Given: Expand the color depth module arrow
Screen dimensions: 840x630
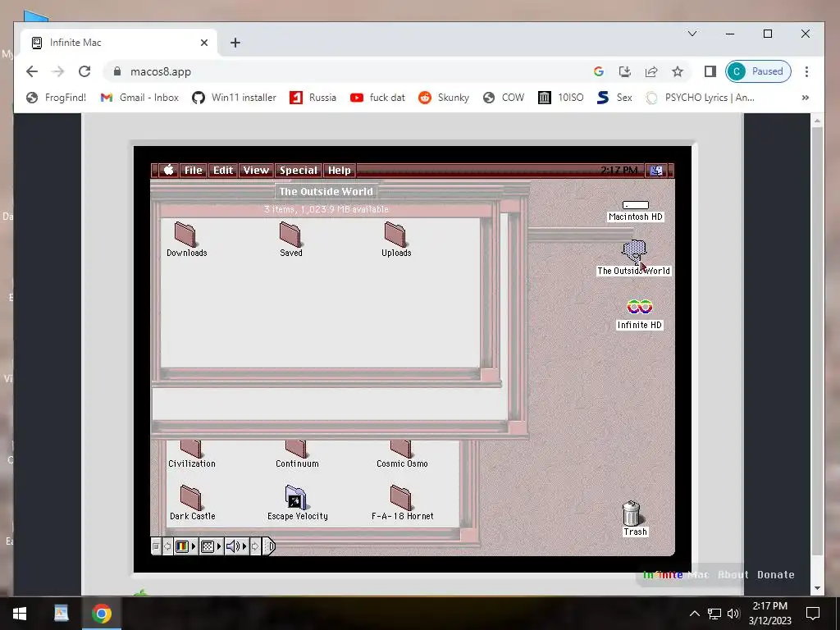Looking at the screenshot, I should coord(194,546).
